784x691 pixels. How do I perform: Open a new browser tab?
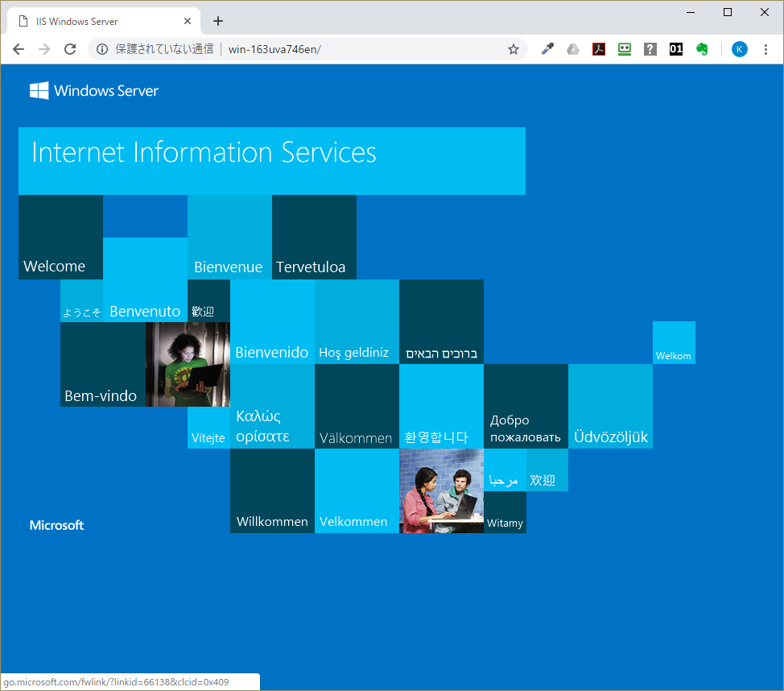coord(217,22)
